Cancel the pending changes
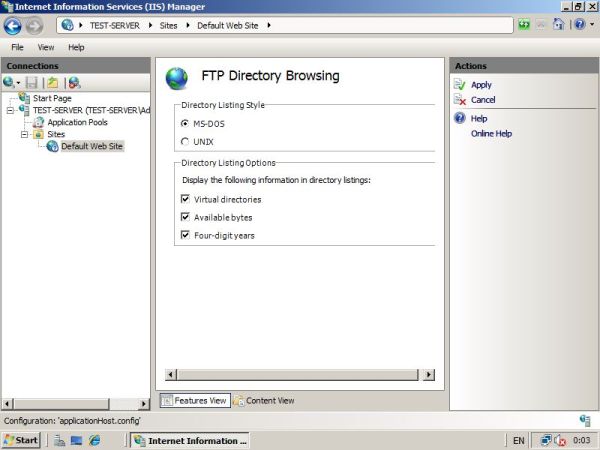This screenshot has height=450, width=600. tap(483, 100)
